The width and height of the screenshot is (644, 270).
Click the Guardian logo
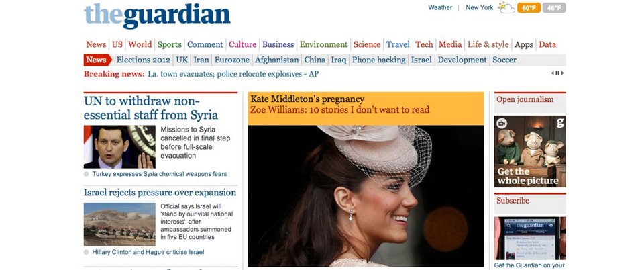tap(157, 16)
